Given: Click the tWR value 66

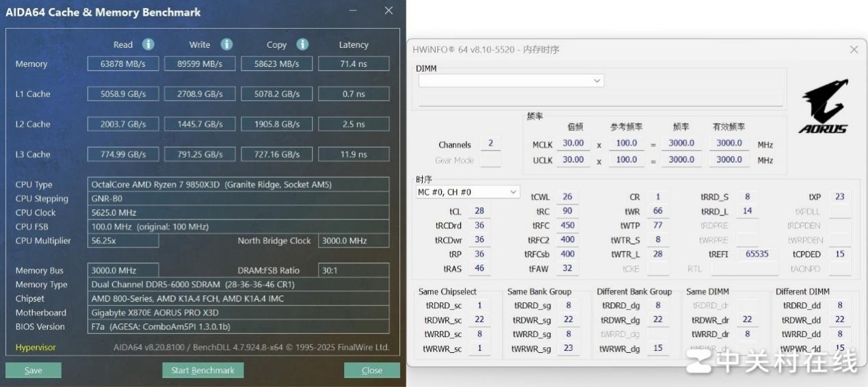Looking at the screenshot, I should (x=658, y=211).
